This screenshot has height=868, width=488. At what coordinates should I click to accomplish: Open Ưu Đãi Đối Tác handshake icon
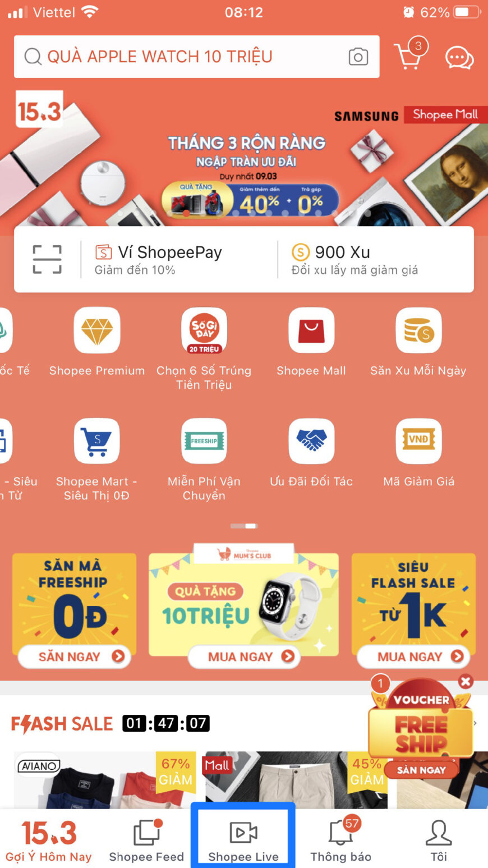tap(311, 441)
